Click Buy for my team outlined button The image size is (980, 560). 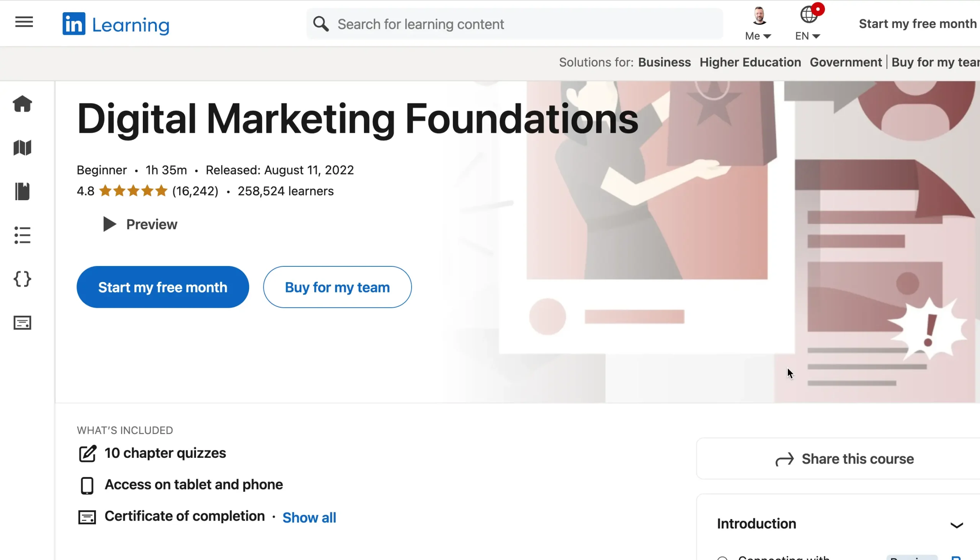pyautogui.click(x=337, y=287)
